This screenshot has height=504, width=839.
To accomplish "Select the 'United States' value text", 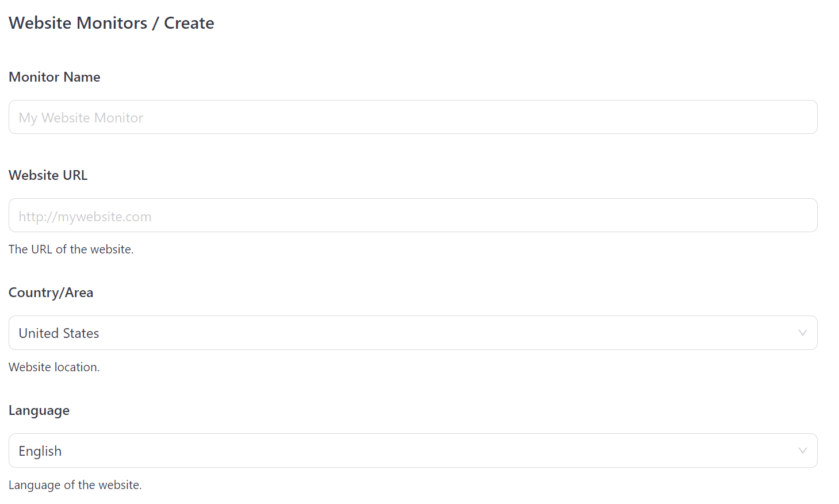I will coord(59,333).
